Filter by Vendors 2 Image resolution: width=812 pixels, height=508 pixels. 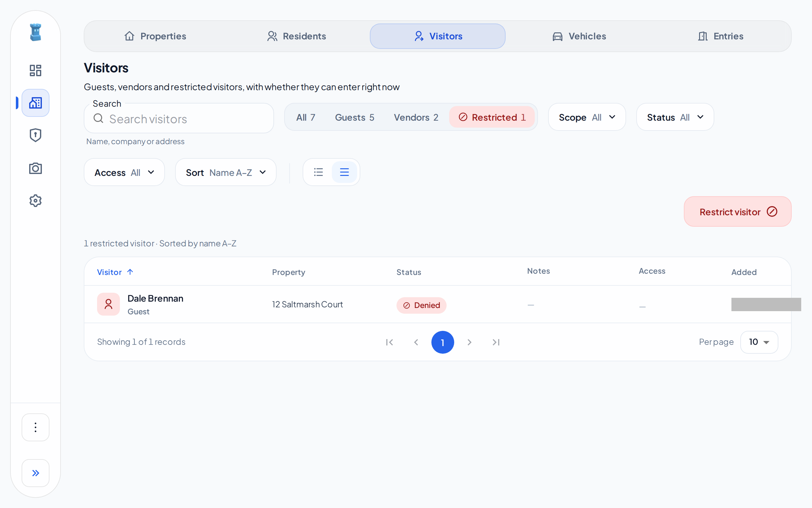(x=416, y=117)
